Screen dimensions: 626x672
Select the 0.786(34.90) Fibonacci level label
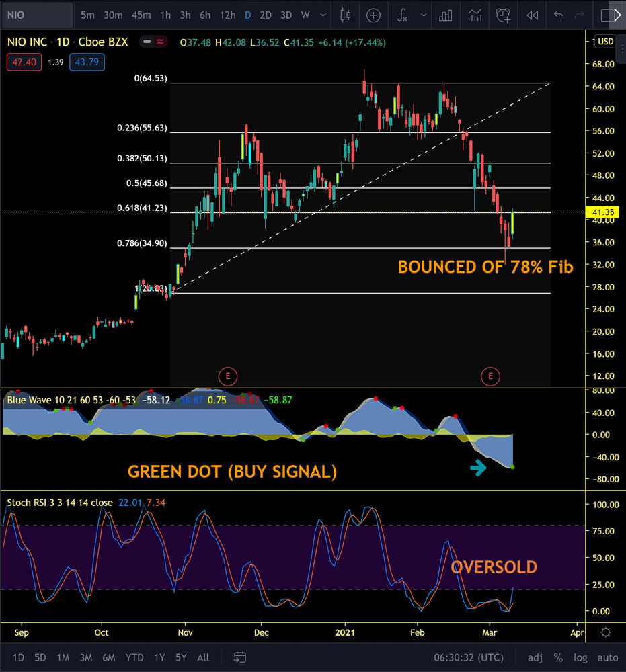pyautogui.click(x=142, y=243)
